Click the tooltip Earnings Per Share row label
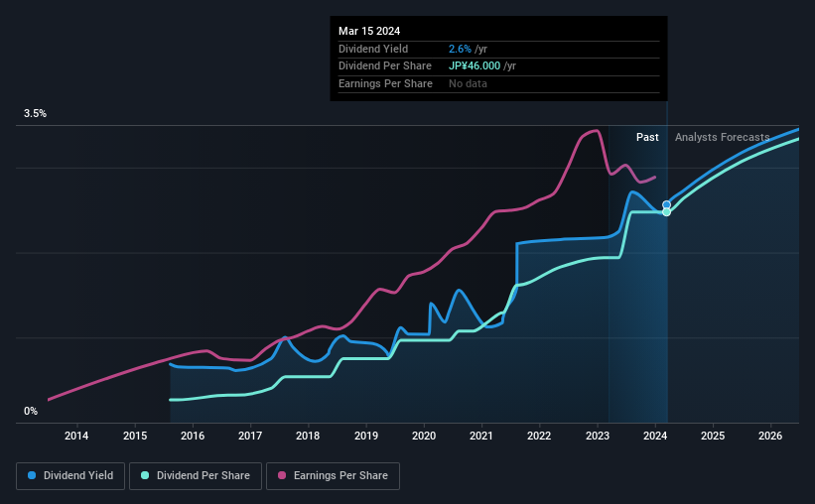Image resolution: width=815 pixels, height=504 pixels. (x=385, y=83)
